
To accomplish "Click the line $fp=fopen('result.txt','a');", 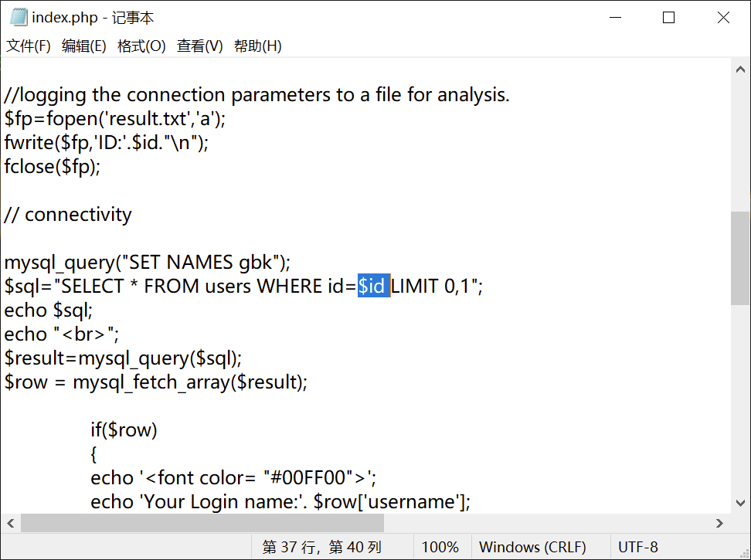I will coord(115,119).
